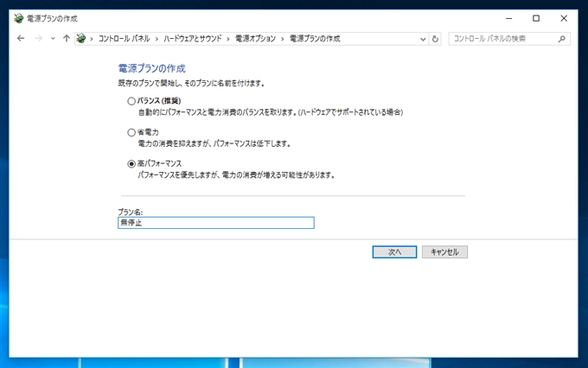Image resolution: width=588 pixels, height=368 pixels.
Task: Select the 高パフォーマンス radio button
Action: pos(131,164)
